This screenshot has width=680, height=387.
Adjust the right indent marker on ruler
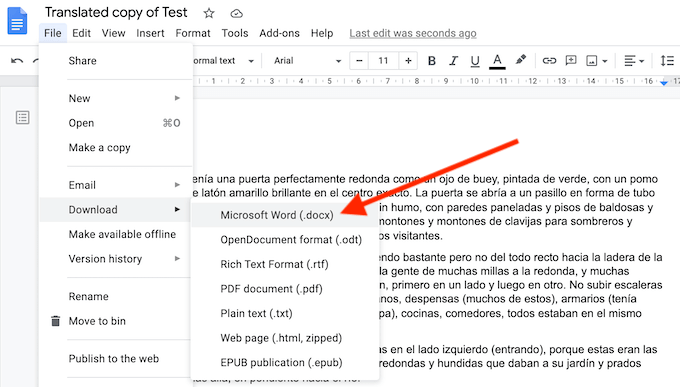(x=664, y=82)
